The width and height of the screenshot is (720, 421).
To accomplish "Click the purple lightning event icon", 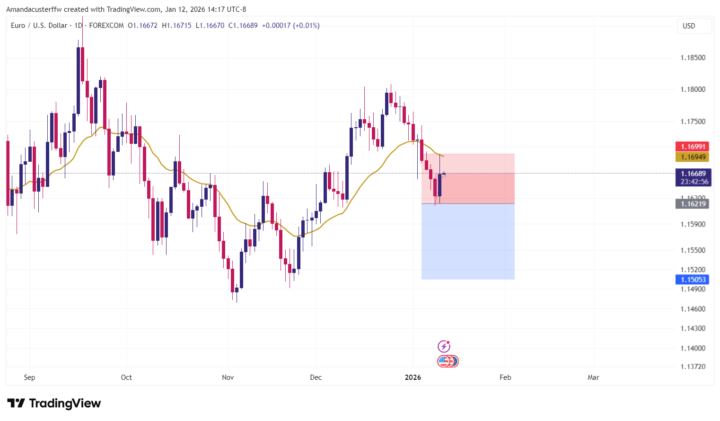I will click(444, 345).
